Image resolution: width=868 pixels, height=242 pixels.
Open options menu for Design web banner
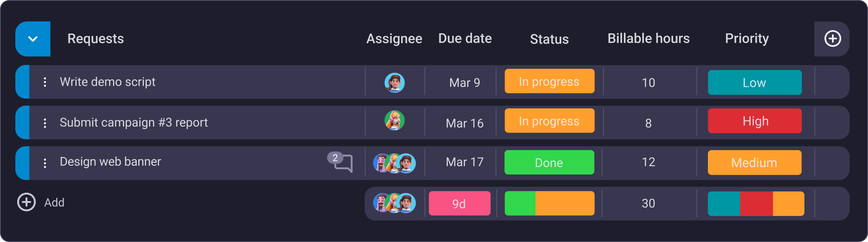tap(45, 162)
